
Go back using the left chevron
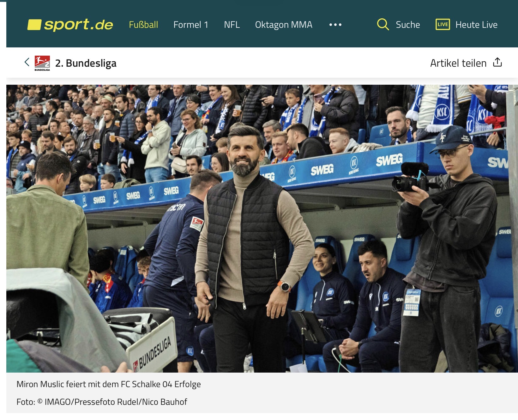pyautogui.click(x=27, y=62)
